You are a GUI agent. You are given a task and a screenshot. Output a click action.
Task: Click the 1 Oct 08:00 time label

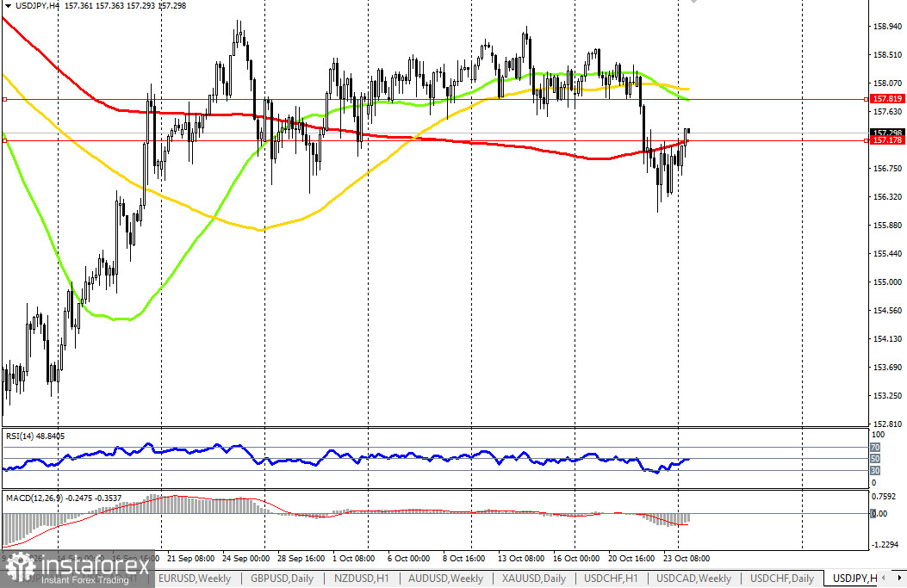(x=353, y=559)
